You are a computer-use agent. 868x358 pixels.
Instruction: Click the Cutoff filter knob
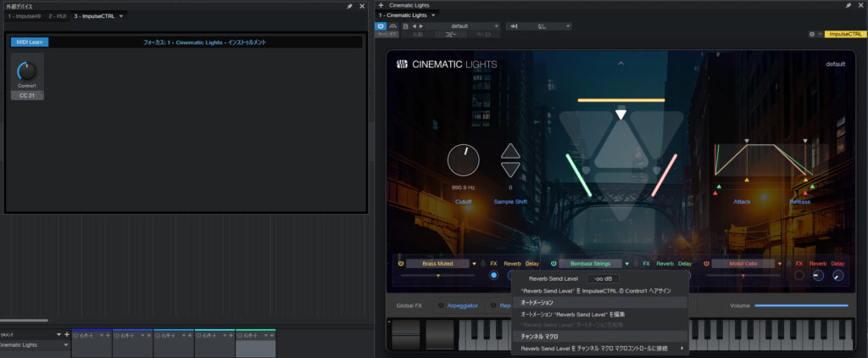tap(463, 159)
